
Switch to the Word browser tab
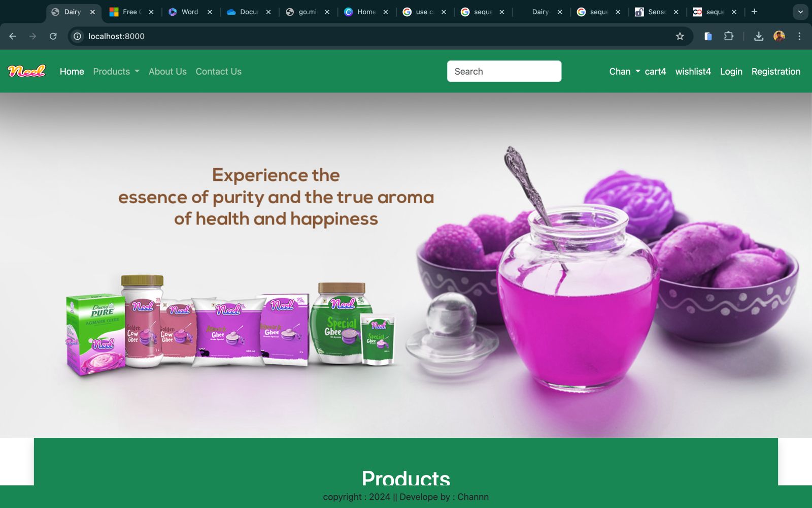coord(184,12)
